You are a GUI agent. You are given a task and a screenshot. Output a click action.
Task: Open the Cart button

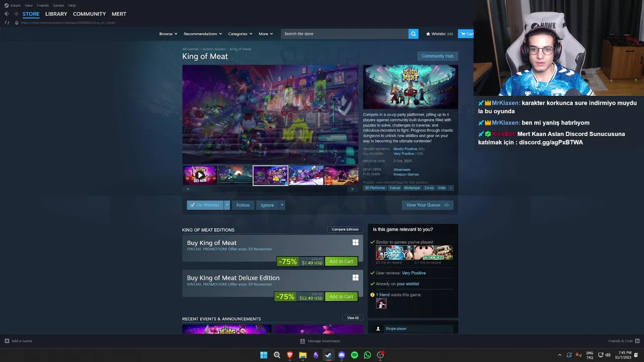pyautogui.click(x=466, y=34)
